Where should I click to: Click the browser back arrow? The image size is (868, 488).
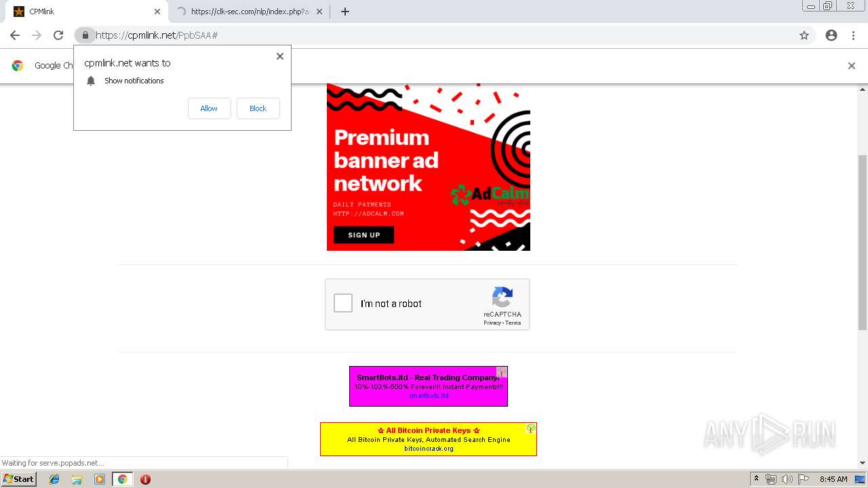(15, 35)
